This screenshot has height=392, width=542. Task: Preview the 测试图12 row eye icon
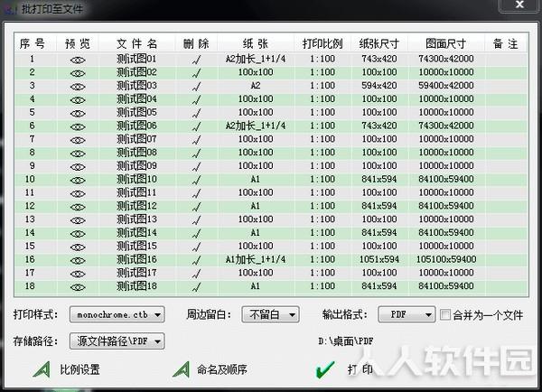[78, 207]
